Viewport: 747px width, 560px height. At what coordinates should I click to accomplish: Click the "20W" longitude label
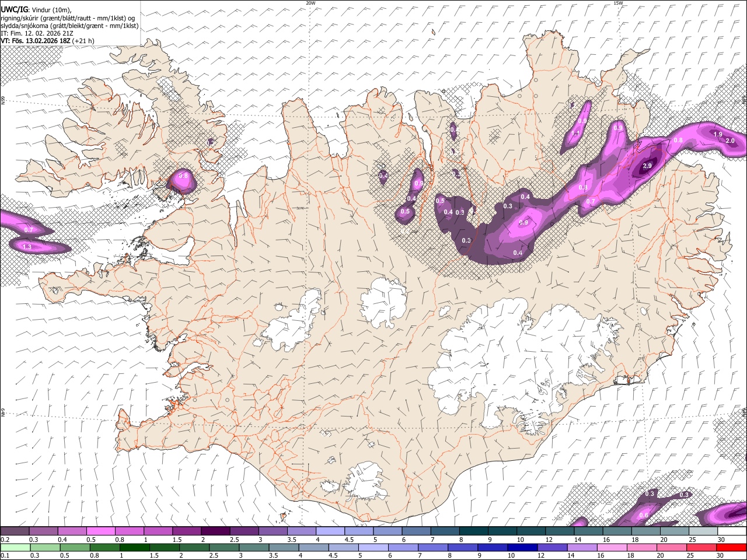pyautogui.click(x=310, y=3)
